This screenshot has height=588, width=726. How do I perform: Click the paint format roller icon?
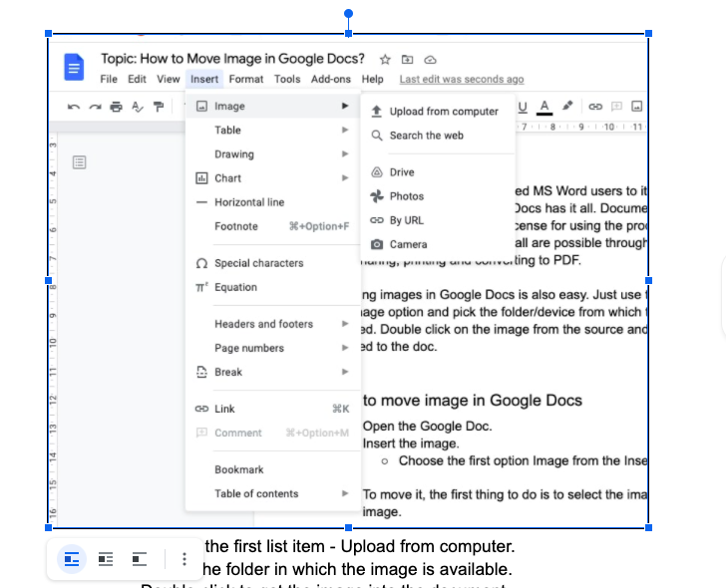point(159,107)
